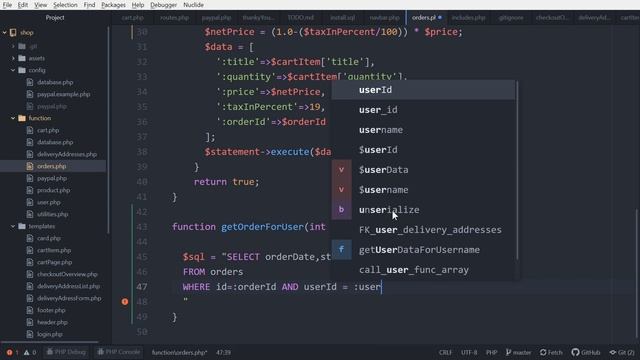Click the templates folder icon
This screenshot has height=360, width=640.
click(x=22, y=226)
